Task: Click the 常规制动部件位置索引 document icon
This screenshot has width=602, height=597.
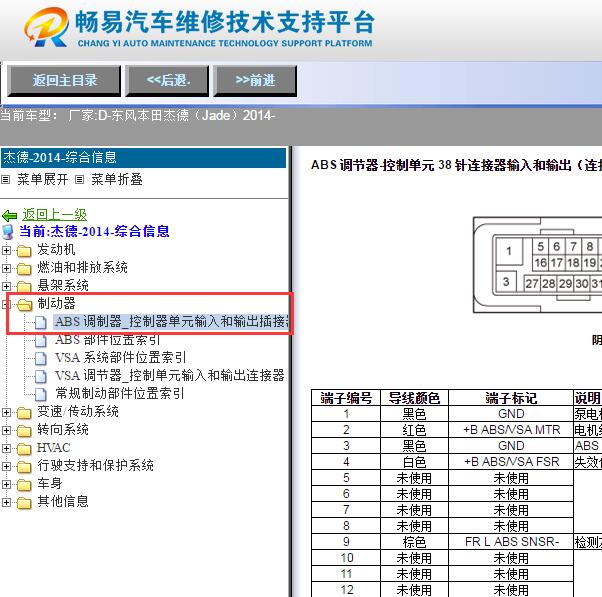Action: point(41,394)
